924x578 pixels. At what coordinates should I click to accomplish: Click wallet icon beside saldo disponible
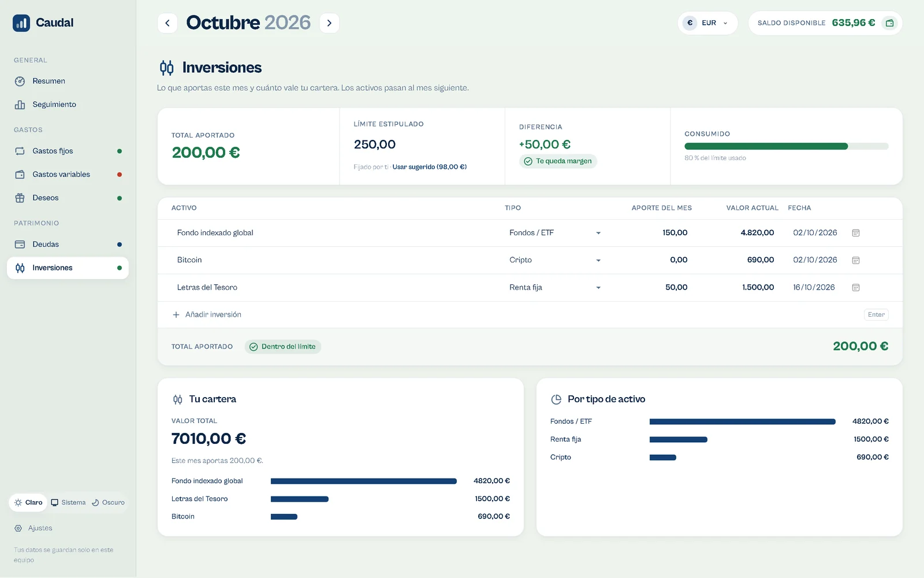(889, 23)
